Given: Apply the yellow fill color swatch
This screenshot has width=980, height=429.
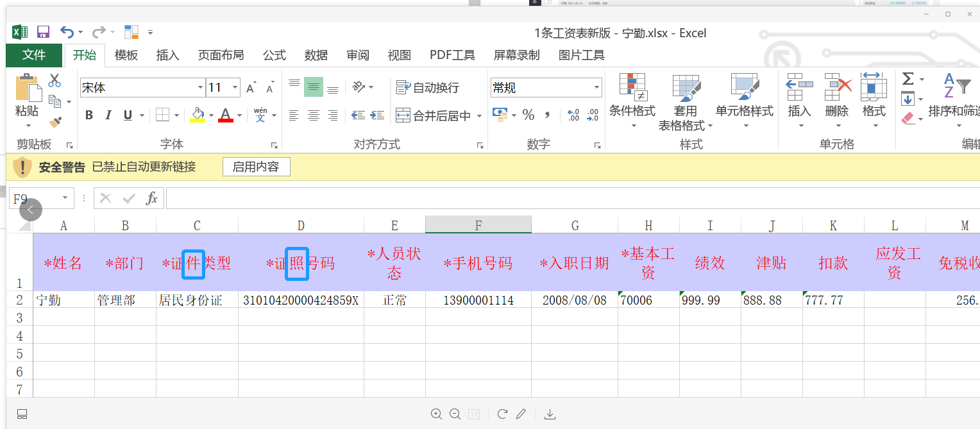Looking at the screenshot, I should tap(198, 115).
